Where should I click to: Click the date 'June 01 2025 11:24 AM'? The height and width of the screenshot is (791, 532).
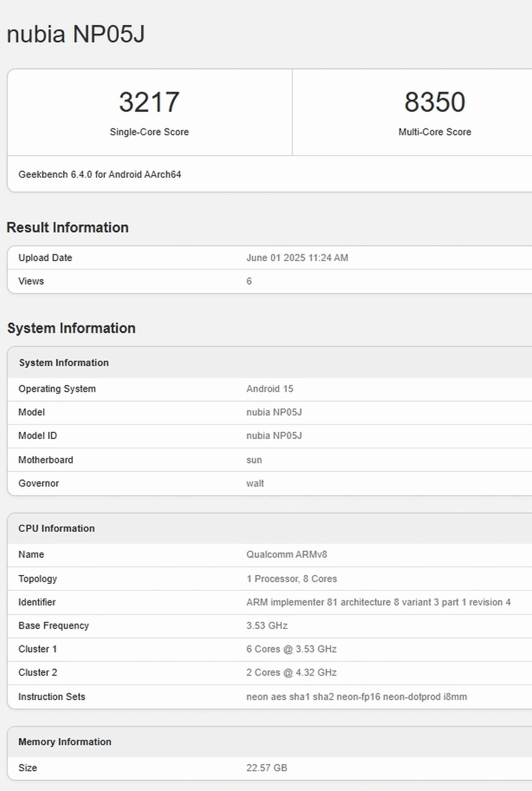tap(297, 258)
